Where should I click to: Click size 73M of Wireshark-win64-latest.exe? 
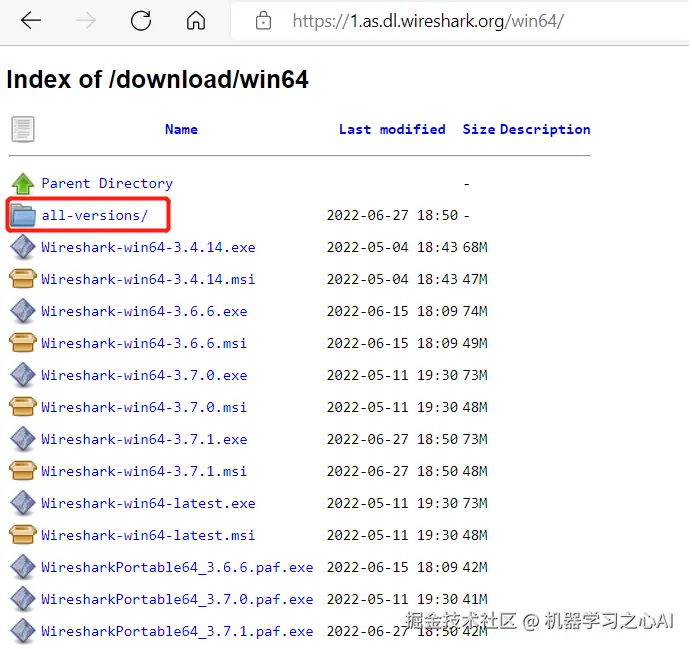click(475, 503)
